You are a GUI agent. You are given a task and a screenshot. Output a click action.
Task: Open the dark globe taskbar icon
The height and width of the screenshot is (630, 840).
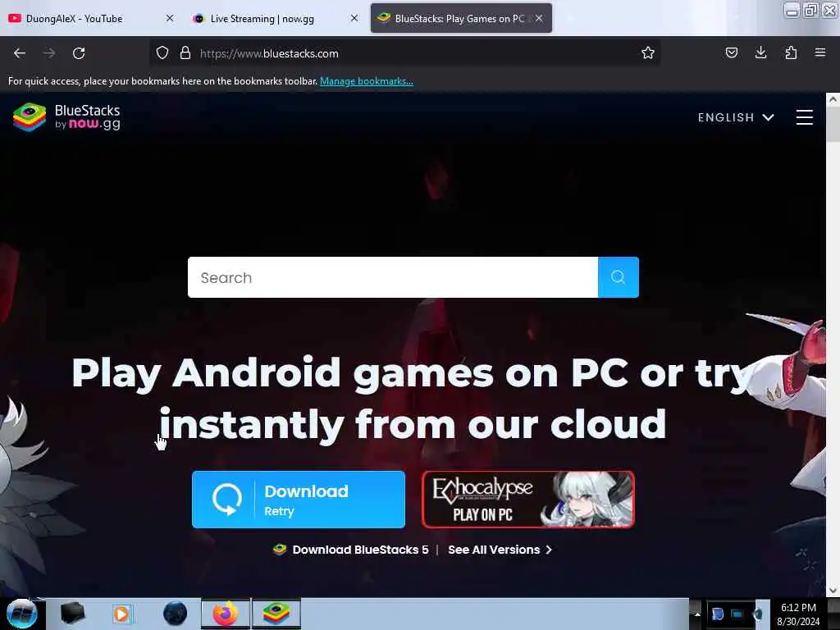(x=175, y=614)
